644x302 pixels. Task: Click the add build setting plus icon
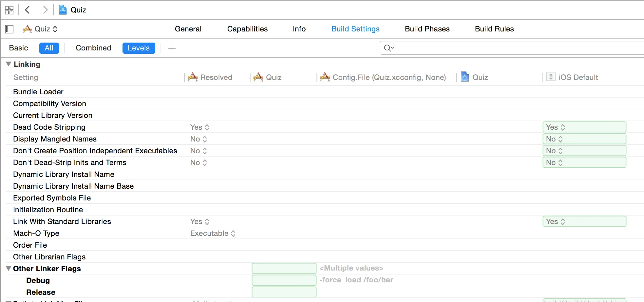tap(172, 49)
